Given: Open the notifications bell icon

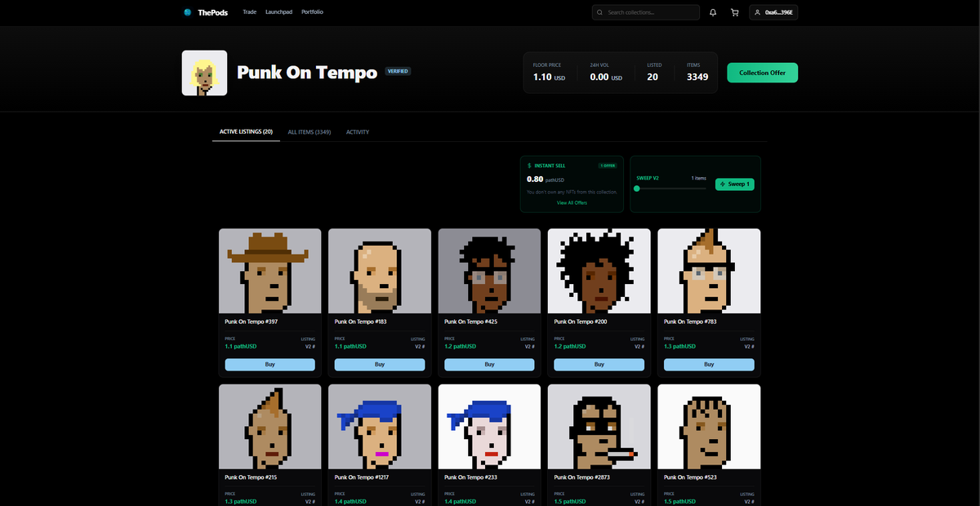Looking at the screenshot, I should tap(713, 12).
